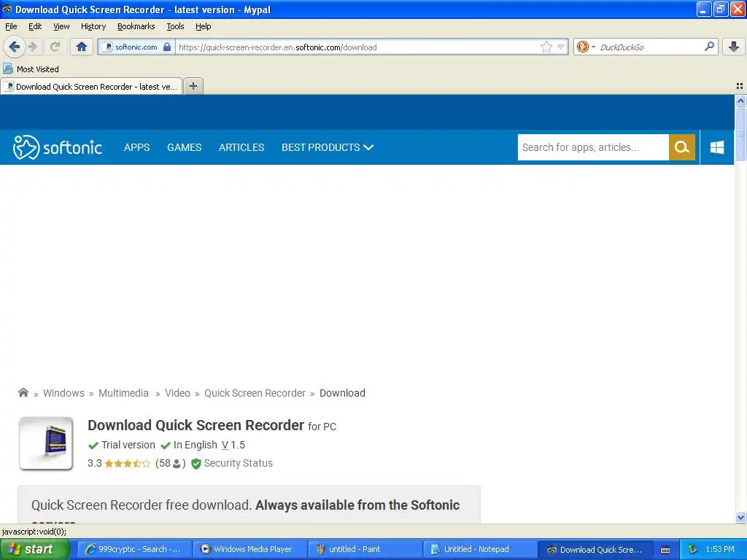The image size is (747, 560).
Task: Click Download Quick Screen Recorder taskbar button
Action: (x=595, y=549)
